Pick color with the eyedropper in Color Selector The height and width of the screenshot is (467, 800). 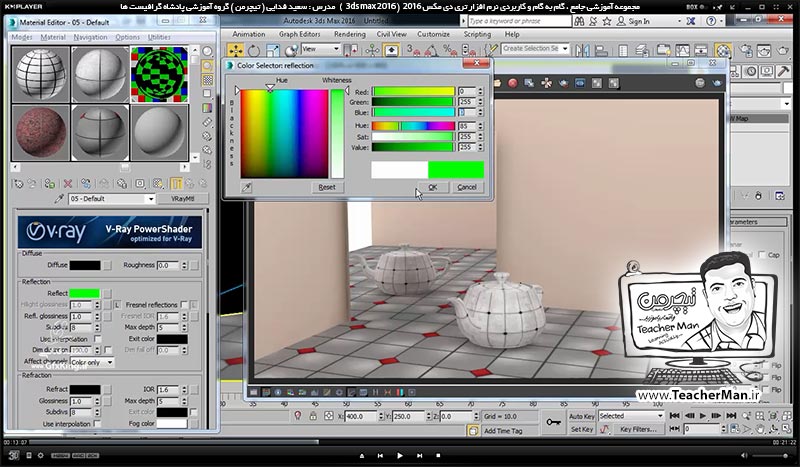tap(246, 187)
